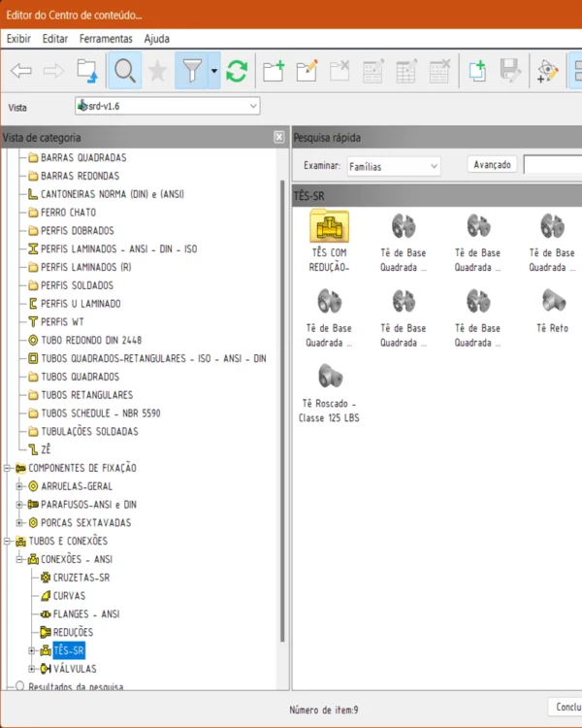This screenshot has width=582, height=728.
Task: Open the Editar menu
Action: 55,39
